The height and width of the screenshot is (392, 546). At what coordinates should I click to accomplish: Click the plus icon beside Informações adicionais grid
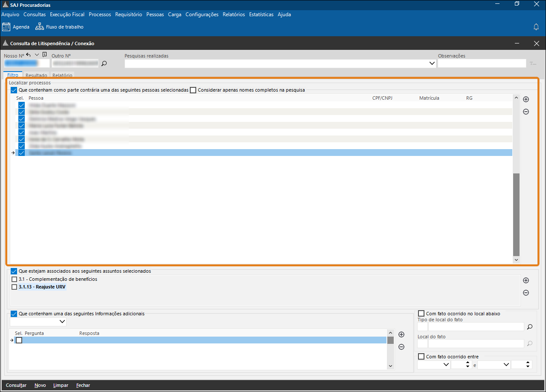[401, 334]
